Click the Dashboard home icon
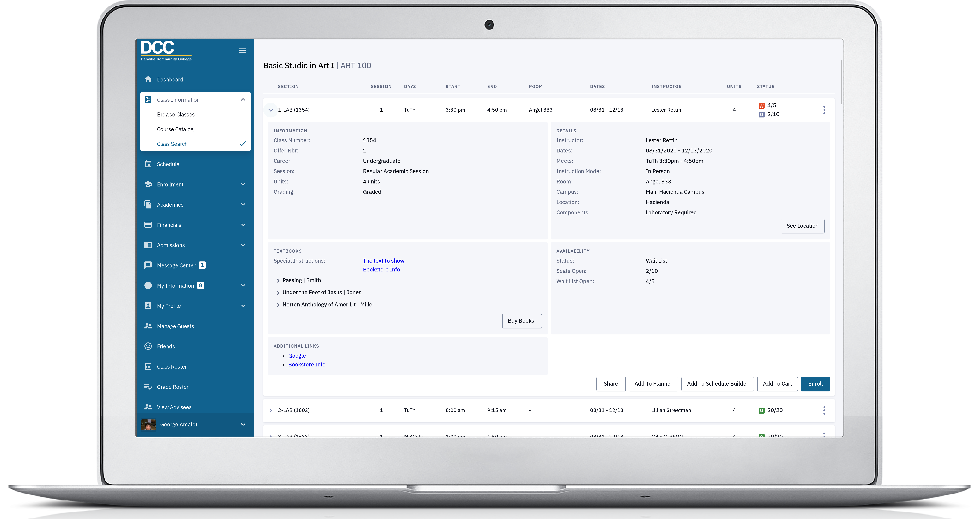 pos(148,79)
